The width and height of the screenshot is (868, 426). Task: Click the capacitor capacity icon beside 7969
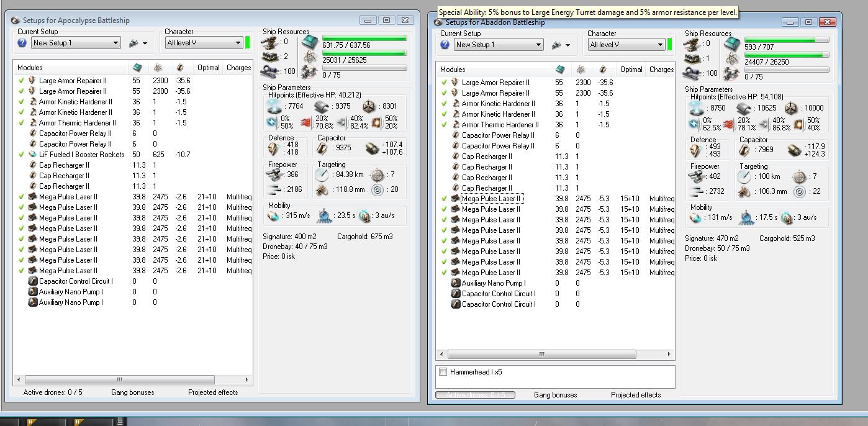click(x=744, y=150)
